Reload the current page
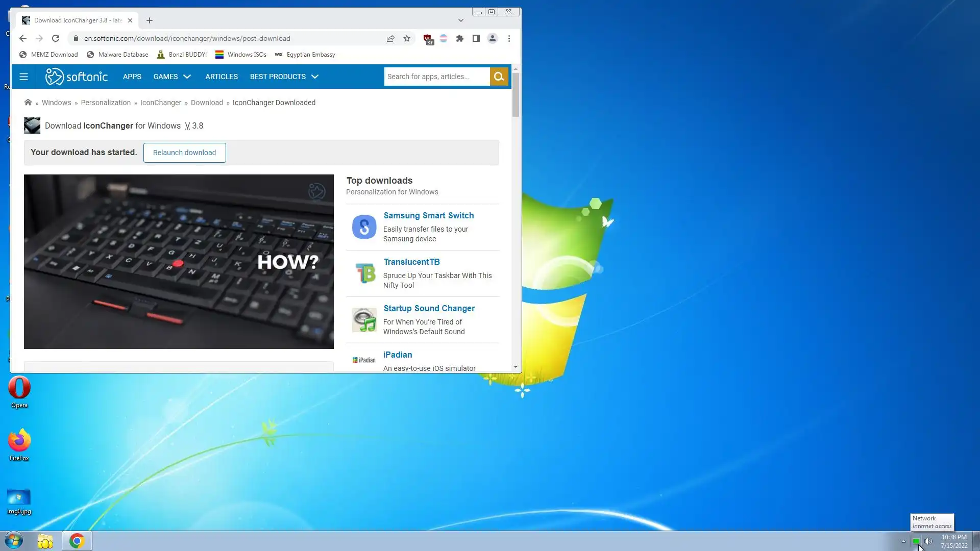980x551 pixels. [x=56, y=38]
